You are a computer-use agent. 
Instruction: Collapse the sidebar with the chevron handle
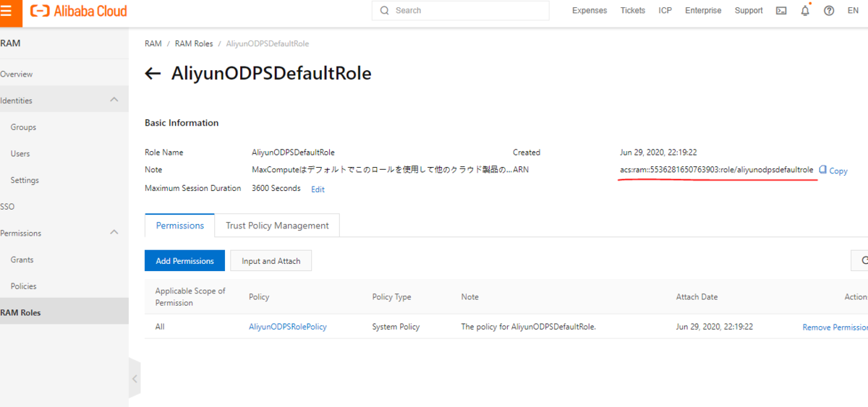135,379
